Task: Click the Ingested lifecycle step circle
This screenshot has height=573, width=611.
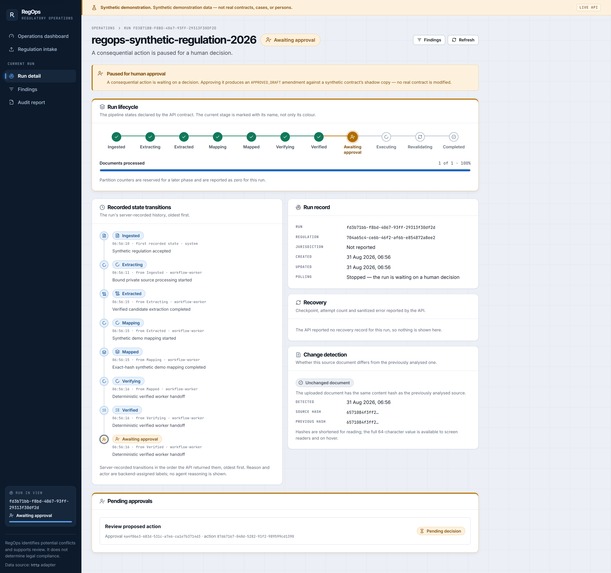Action: point(117,137)
